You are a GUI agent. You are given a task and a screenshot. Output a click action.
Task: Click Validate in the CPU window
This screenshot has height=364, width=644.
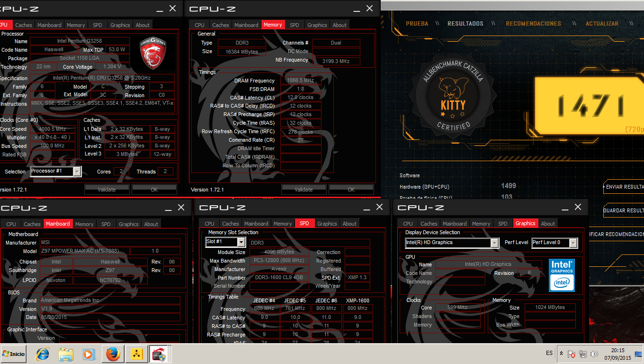click(107, 189)
